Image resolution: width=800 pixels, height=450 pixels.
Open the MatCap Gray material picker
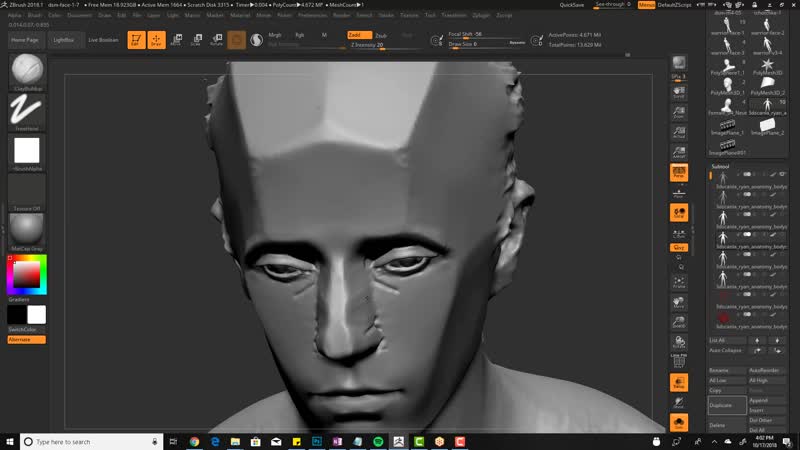[27, 233]
